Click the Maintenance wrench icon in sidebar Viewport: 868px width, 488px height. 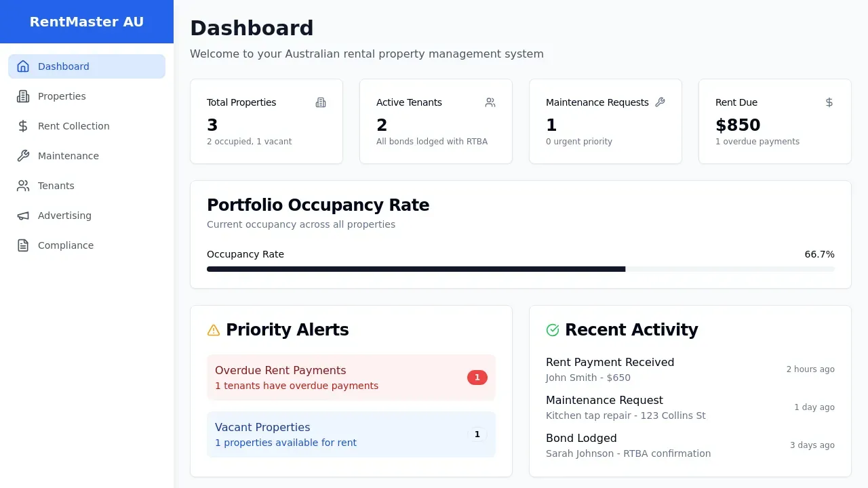23,156
